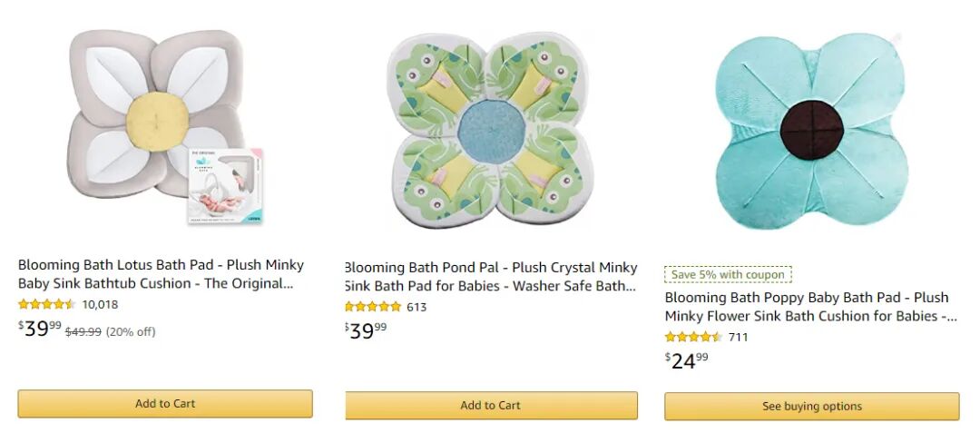The width and height of the screenshot is (980, 433).
Task: View the 711 reviews for Poppy pad
Action: 738,338
